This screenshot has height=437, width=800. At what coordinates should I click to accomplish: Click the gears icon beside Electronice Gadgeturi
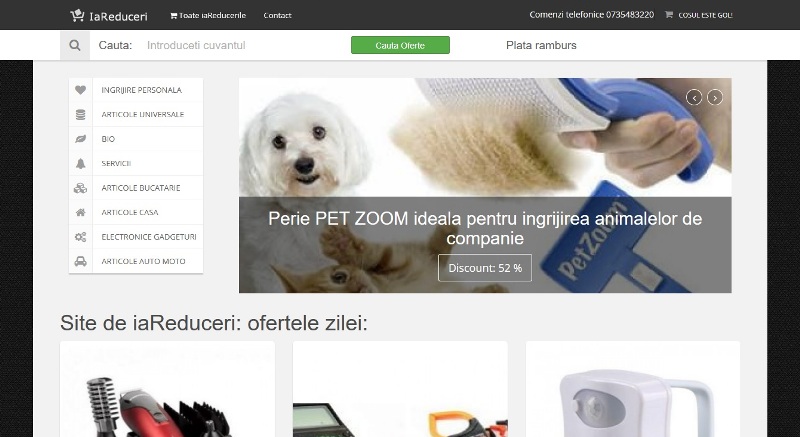pyautogui.click(x=81, y=237)
